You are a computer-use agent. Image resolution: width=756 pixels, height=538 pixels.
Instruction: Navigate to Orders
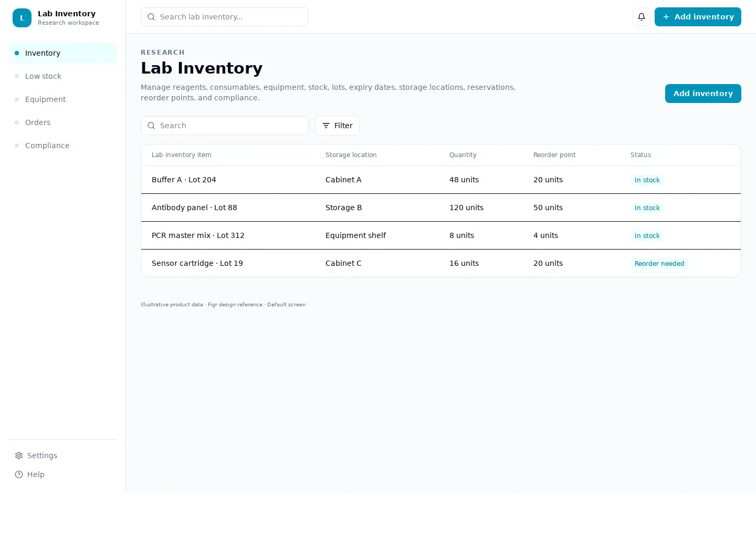[x=63, y=122]
